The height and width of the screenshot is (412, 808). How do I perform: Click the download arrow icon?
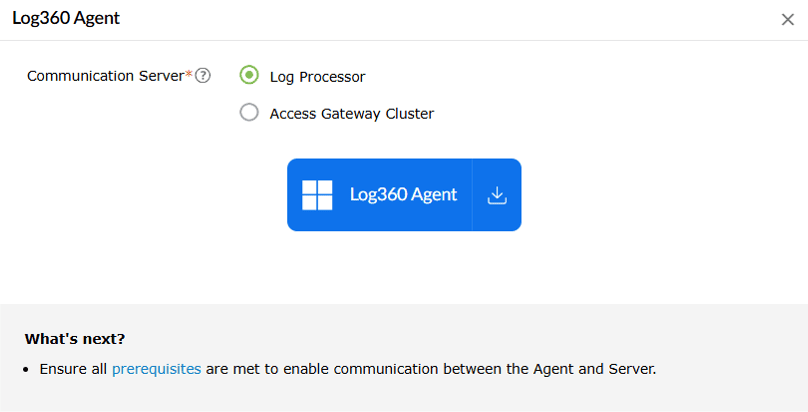(x=497, y=195)
